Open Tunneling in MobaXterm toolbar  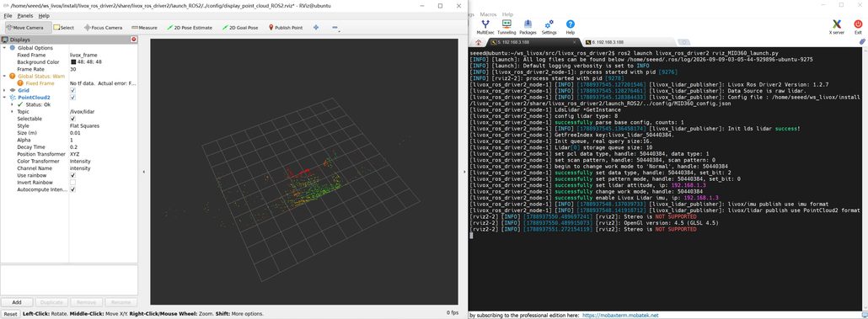coord(506,26)
